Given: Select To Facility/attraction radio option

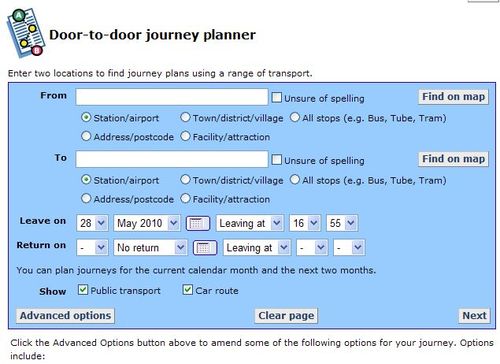Looking at the screenshot, I should pos(185,198).
